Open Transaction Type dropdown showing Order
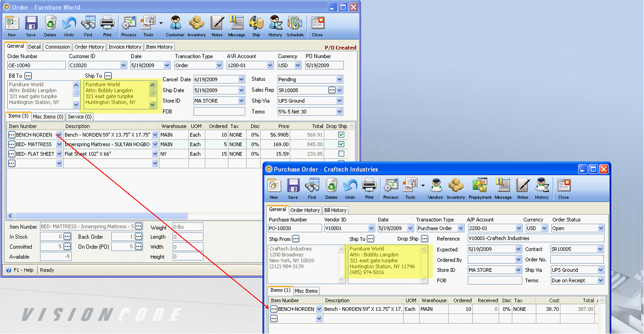The height and width of the screenshot is (334, 644). pos(220,65)
